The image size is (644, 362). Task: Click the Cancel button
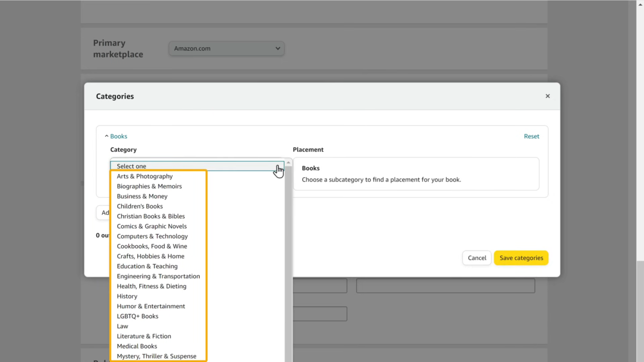click(477, 258)
